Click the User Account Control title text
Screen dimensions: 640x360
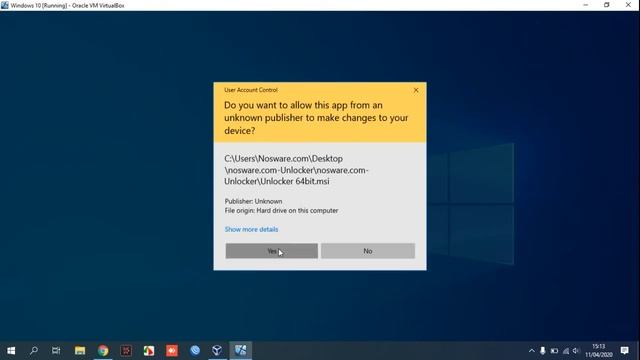pos(251,90)
